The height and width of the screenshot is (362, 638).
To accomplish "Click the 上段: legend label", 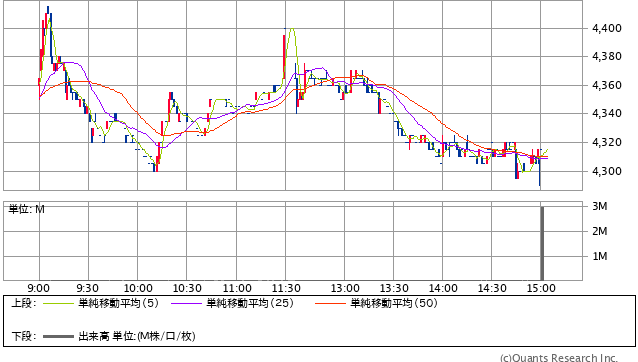I will click(x=24, y=303).
